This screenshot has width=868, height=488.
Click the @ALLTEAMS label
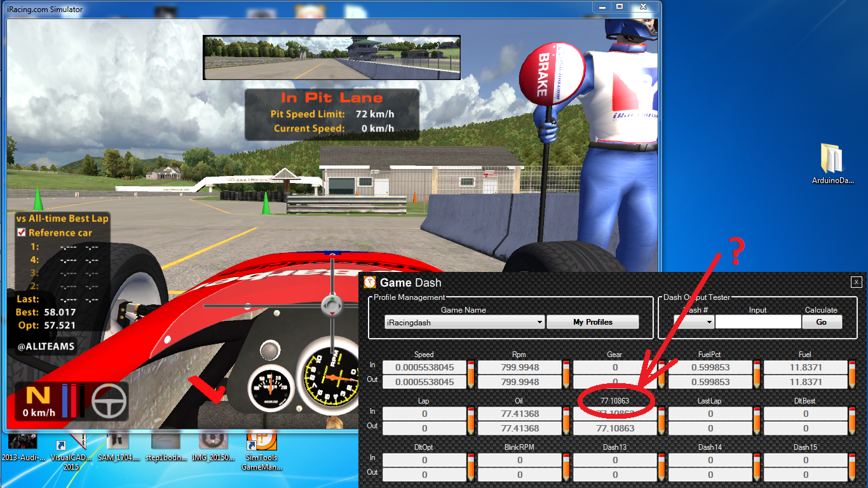click(46, 346)
